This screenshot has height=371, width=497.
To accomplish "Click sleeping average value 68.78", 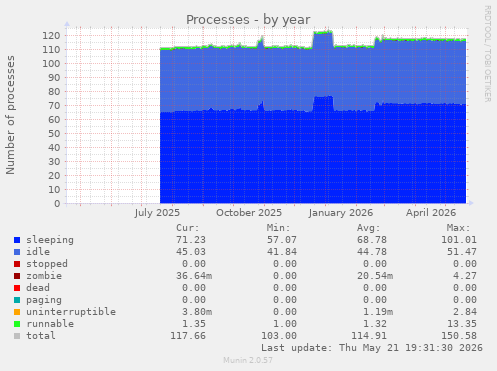I will [x=372, y=240].
